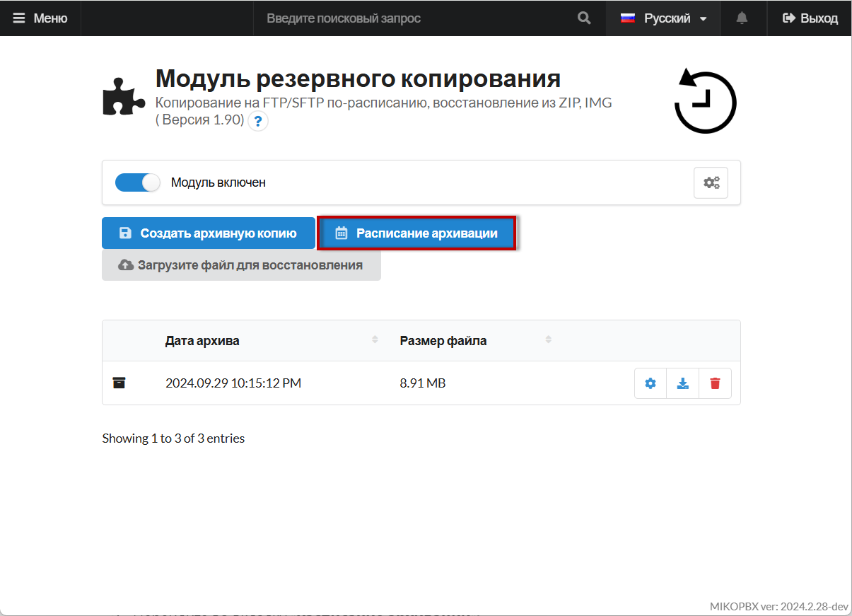The height and width of the screenshot is (616, 852).
Task: Click the search magnifier icon
Action: (584, 18)
